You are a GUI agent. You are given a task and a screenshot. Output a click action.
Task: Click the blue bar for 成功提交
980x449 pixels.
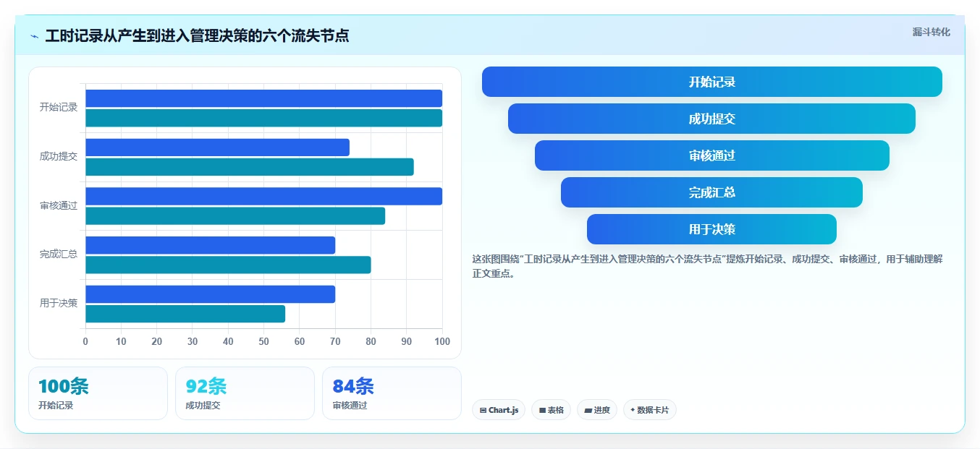[x=217, y=147]
